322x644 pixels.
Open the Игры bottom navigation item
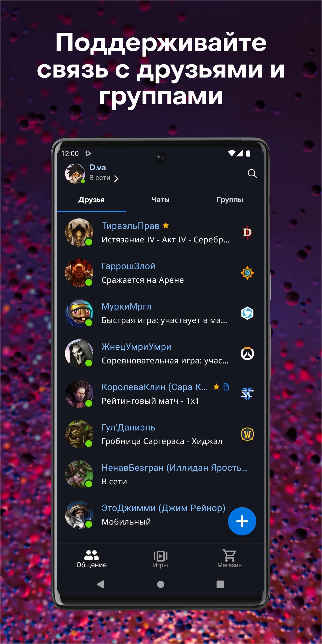click(160, 559)
